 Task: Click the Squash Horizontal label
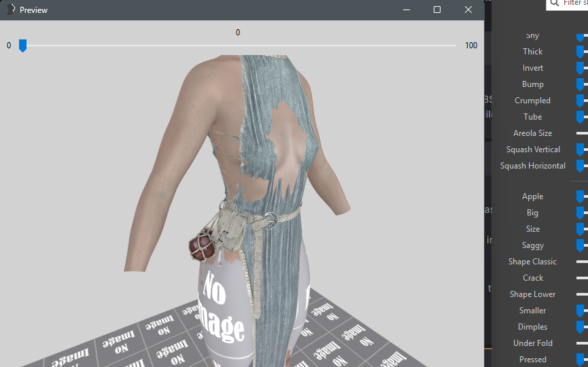click(x=532, y=166)
